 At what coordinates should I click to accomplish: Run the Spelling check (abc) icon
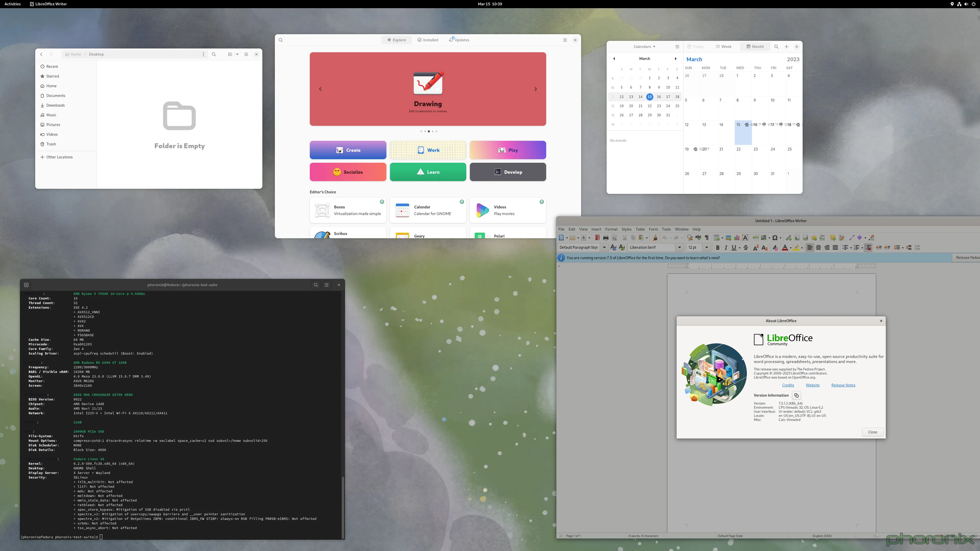pos(699,238)
